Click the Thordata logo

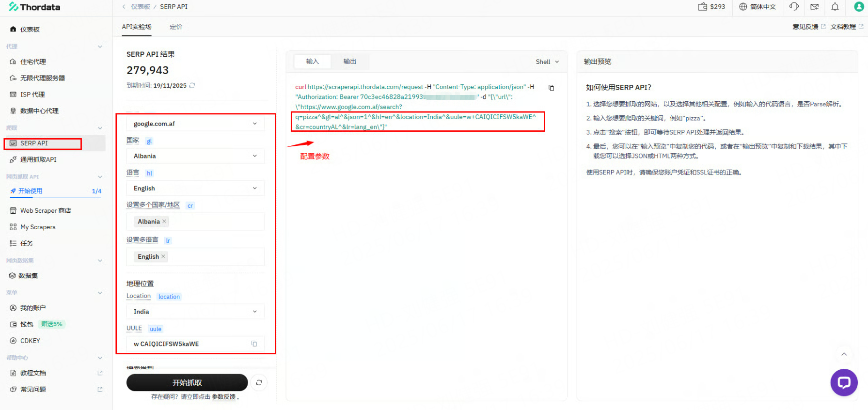[x=34, y=7]
